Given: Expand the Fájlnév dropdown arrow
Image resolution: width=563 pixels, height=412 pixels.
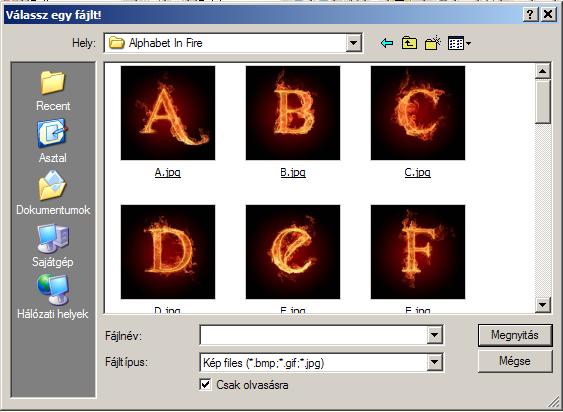Looking at the screenshot, I should click(x=434, y=335).
